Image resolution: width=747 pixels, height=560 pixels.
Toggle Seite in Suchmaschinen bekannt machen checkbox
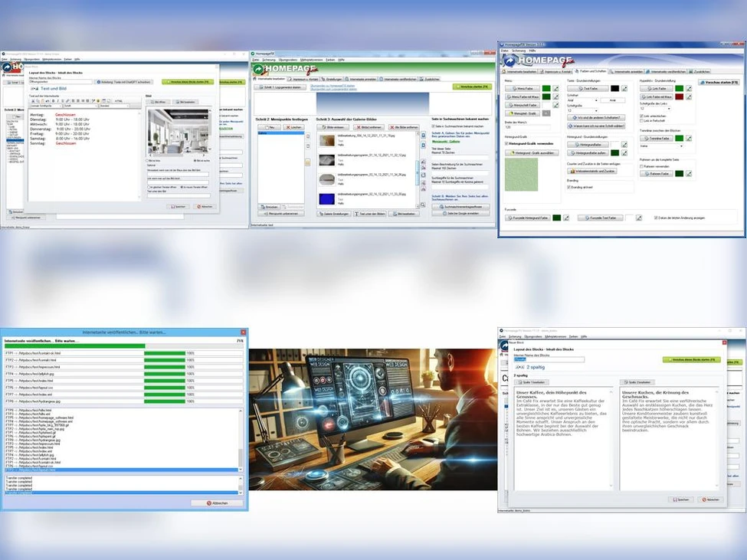pyautogui.click(x=433, y=126)
